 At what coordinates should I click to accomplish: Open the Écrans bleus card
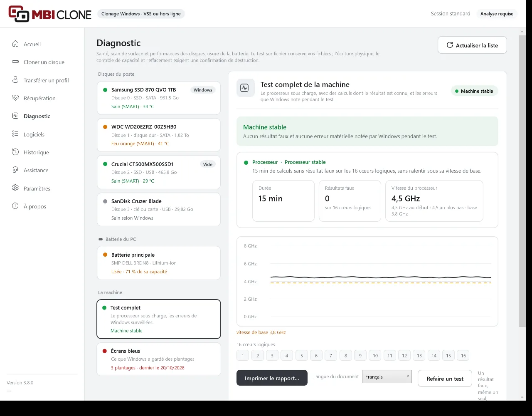pos(159,359)
